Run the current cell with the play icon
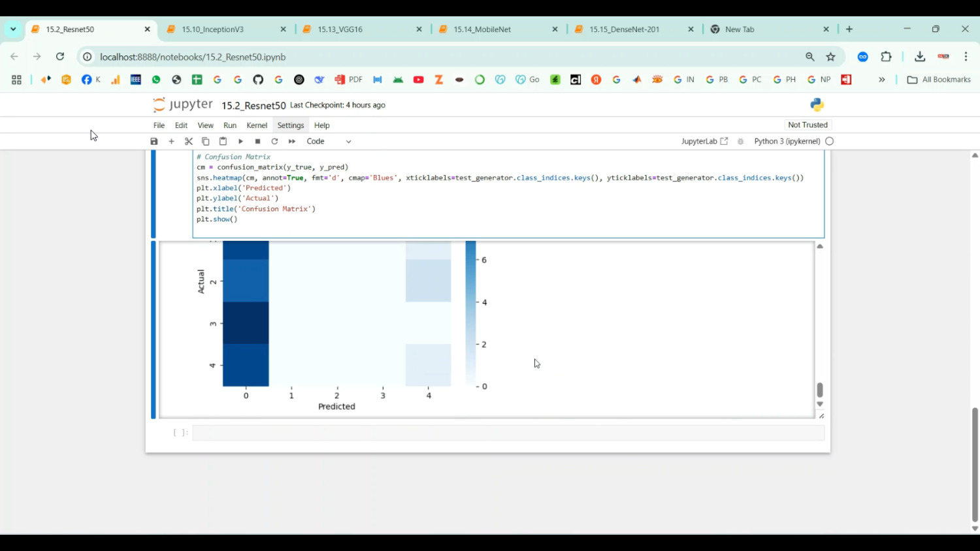This screenshot has height=551, width=980. point(240,142)
